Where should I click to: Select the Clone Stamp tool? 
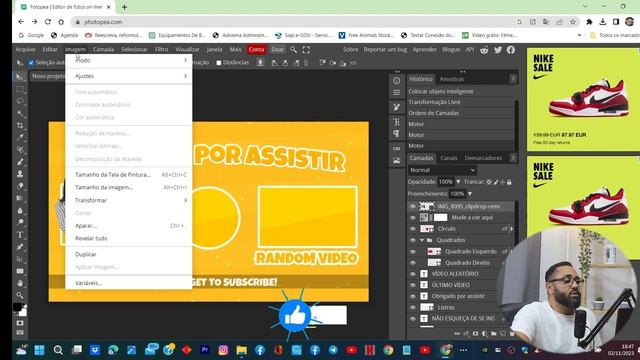click(20, 174)
